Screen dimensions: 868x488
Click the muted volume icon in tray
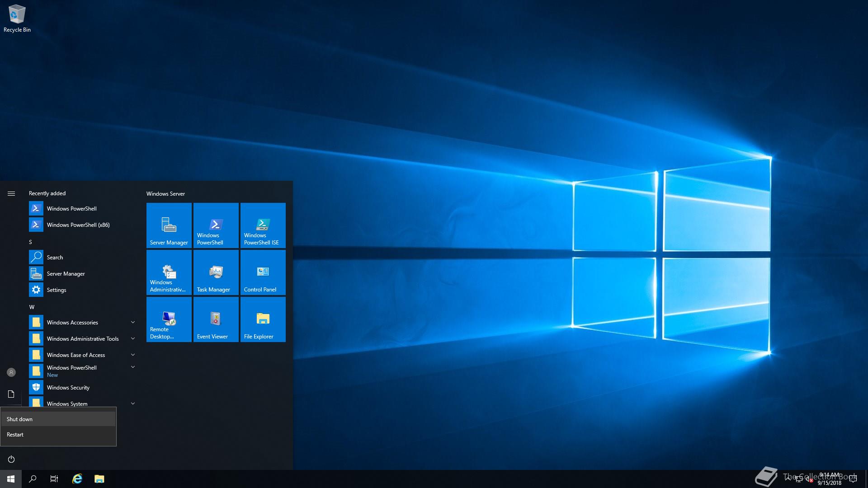point(809,479)
